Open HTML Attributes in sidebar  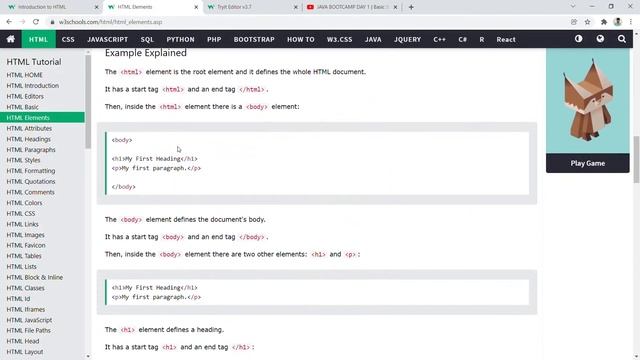pos(29,128)
